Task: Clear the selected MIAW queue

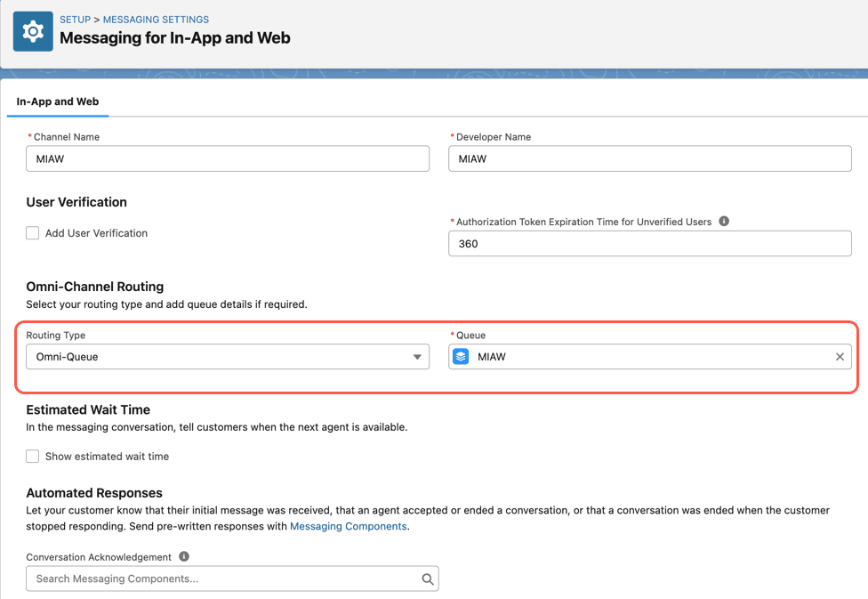Action: tap(840, 356)
